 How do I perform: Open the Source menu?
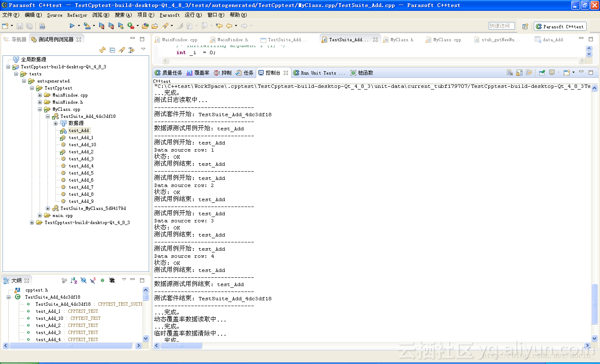pyautogui.click(x=55, y=15)
